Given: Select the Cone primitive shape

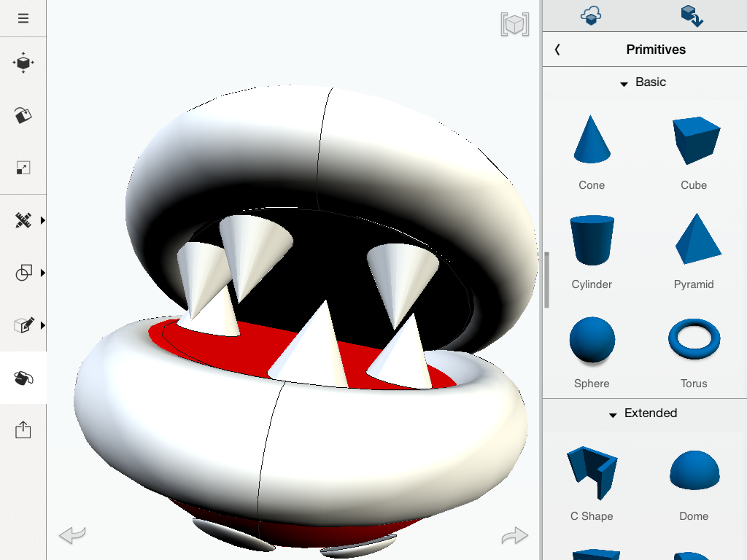Looking at the screenshot, I should (591, 141).
